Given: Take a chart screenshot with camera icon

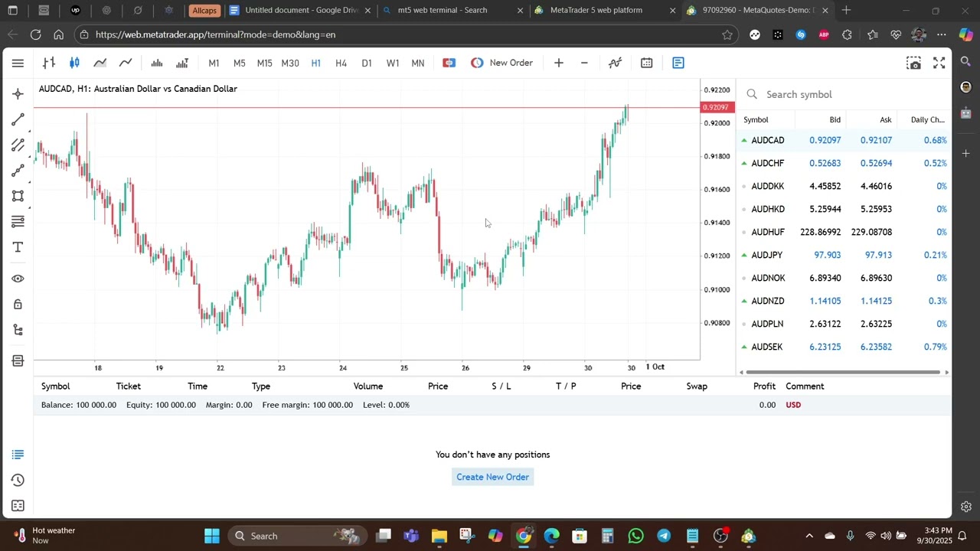Looking at the screenshot, I should click(x=913, y=63).
